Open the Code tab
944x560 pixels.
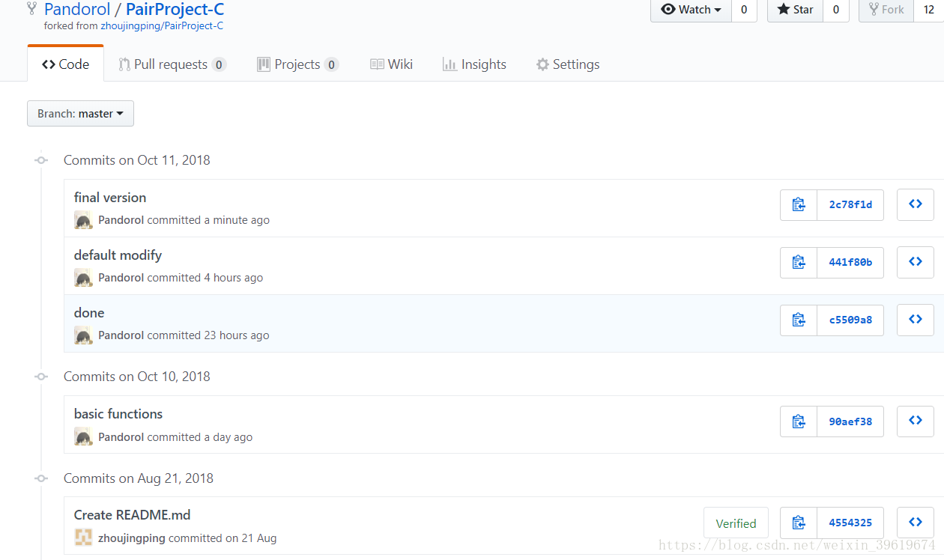pos(65,64)
